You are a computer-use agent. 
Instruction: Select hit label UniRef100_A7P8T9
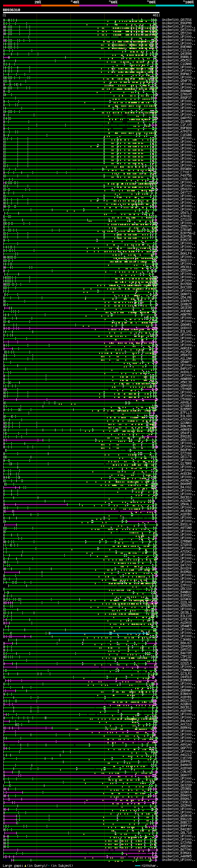[177, 131]
